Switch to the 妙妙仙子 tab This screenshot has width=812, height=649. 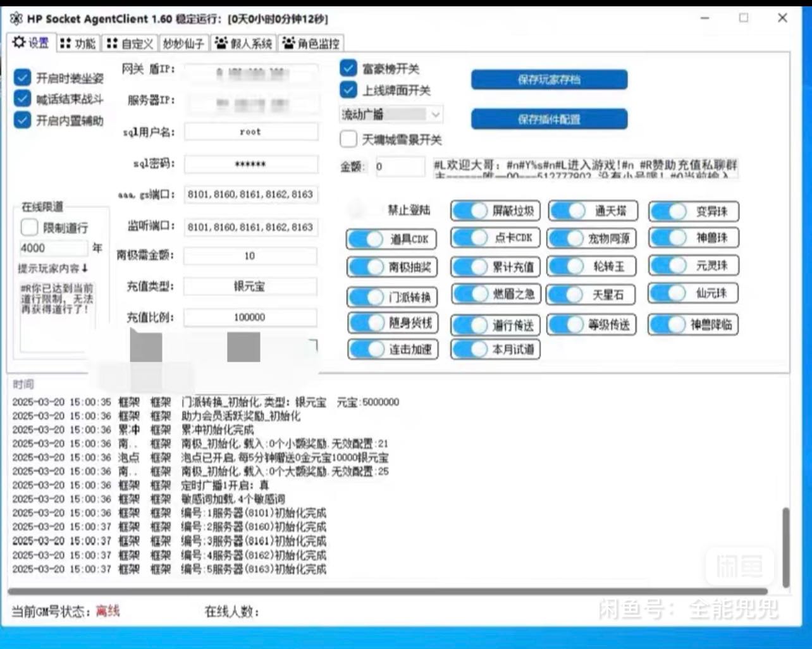tap(184, 43)
